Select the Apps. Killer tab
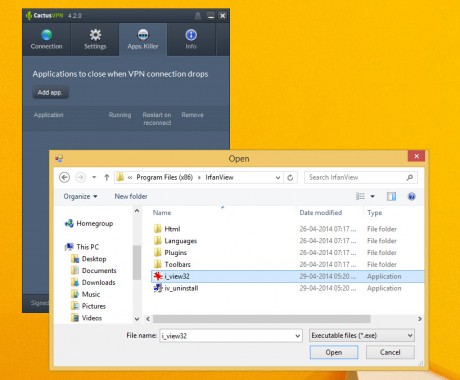 point(143,39)
